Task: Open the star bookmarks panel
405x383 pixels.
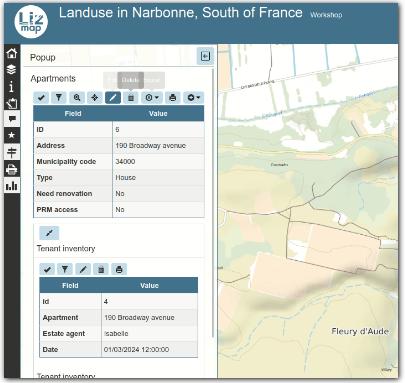Action: (x=12, y=135)
